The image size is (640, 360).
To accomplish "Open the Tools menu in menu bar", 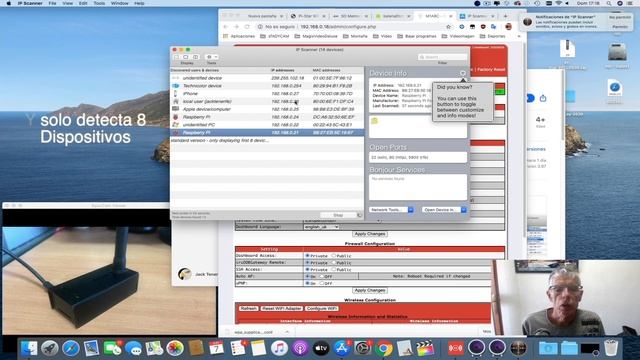I will coord(99,3).
